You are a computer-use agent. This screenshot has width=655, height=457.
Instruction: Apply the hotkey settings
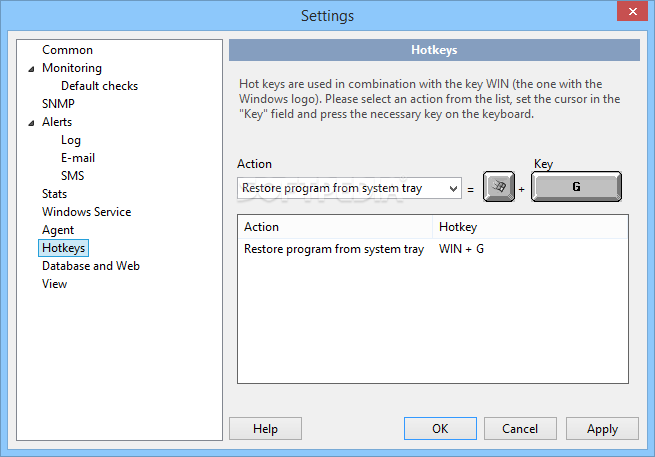[x=602, y=429]
